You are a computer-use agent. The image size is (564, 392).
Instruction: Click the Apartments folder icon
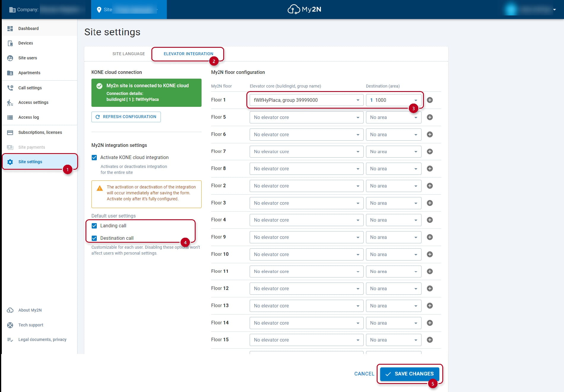tap(10, 73)
